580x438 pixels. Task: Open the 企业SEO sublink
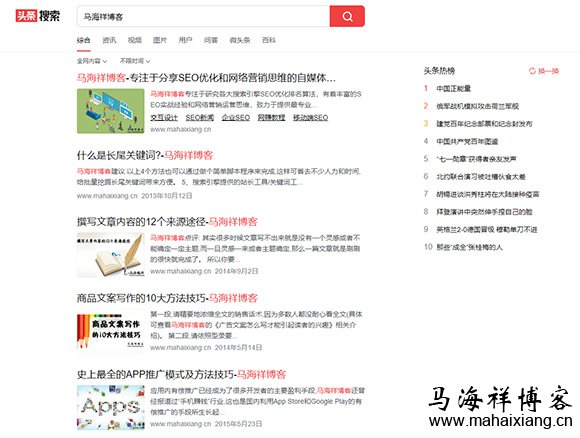pyautogui.click(x=236, y=118)
